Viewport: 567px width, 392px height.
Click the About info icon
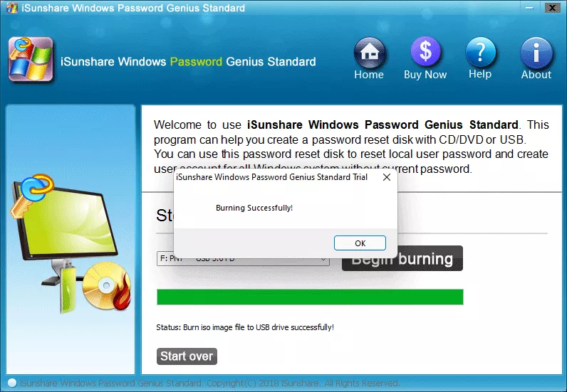(536, 53)
